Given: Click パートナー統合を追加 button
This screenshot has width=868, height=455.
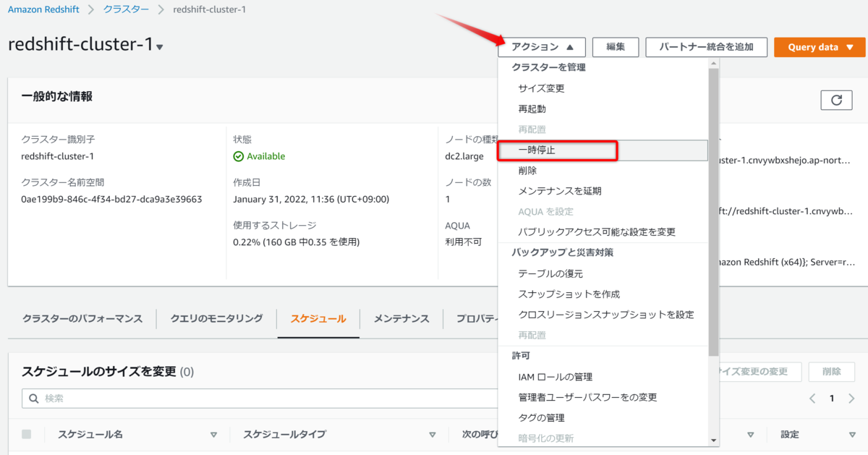Looking at the screenshot, I should coord(706,47).
